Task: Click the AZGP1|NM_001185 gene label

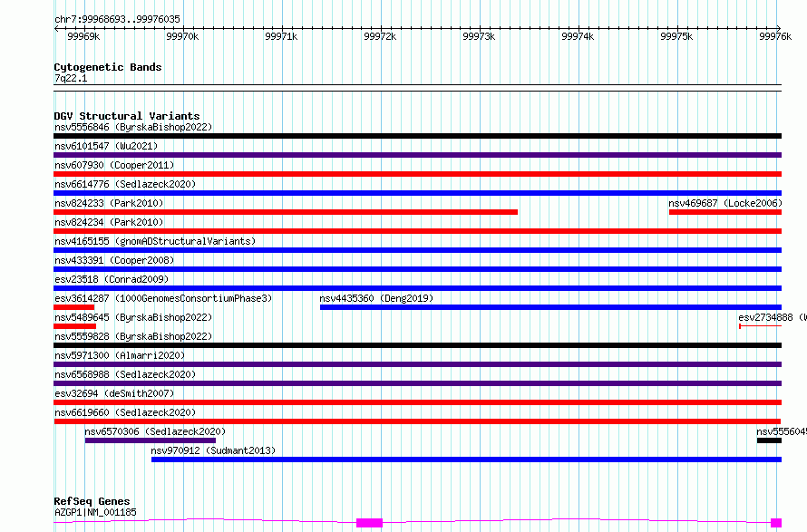Action: pos(96,512)
